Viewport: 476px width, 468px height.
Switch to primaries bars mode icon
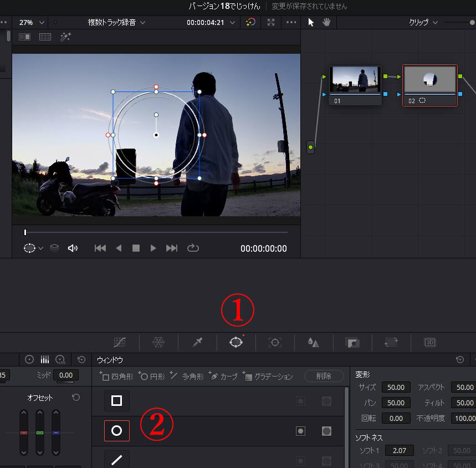[x=45, y=359]
